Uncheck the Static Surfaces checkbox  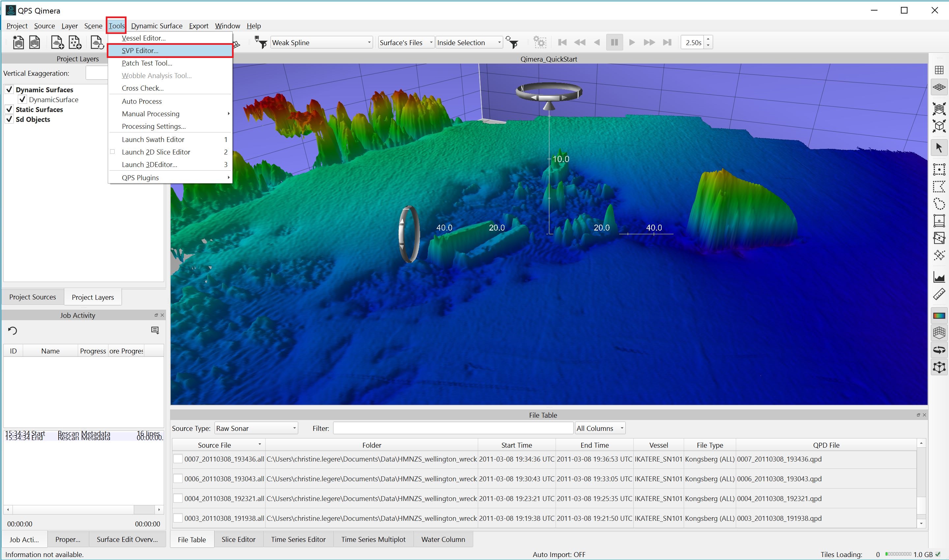point(10,109)
